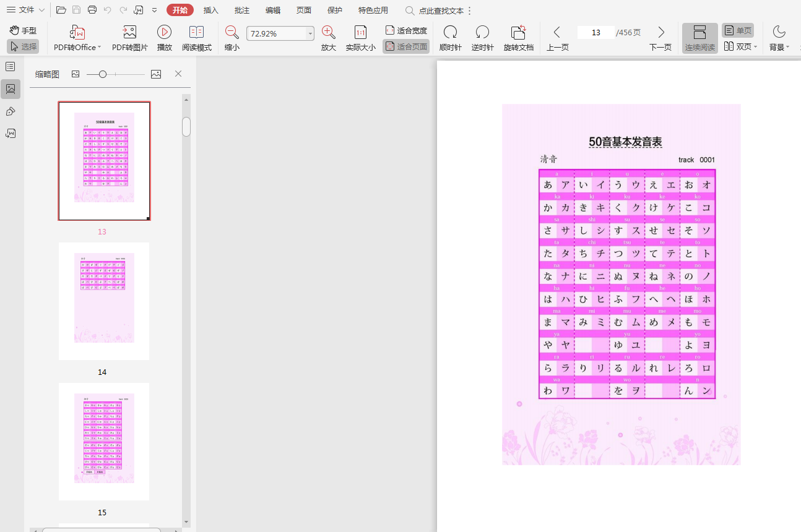801x532 pixels.
Task: Go to next page with 下一页
Action: pyautogui.click(x=660, y=38)
